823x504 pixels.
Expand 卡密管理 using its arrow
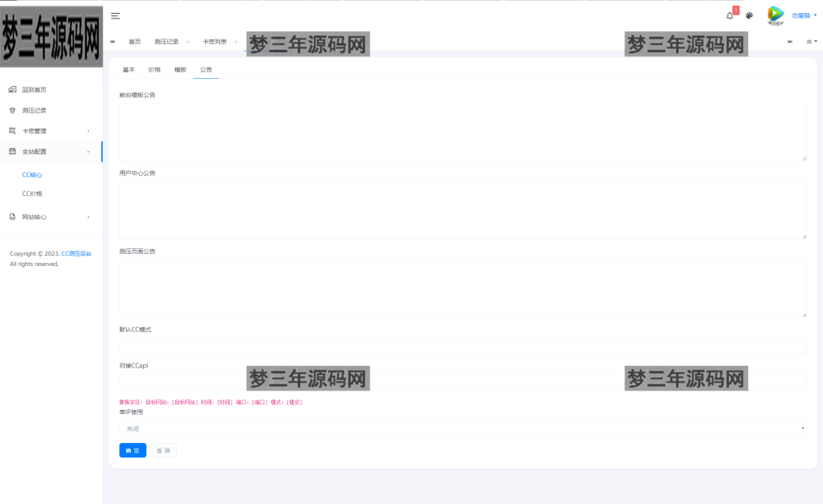click(88, 131)
